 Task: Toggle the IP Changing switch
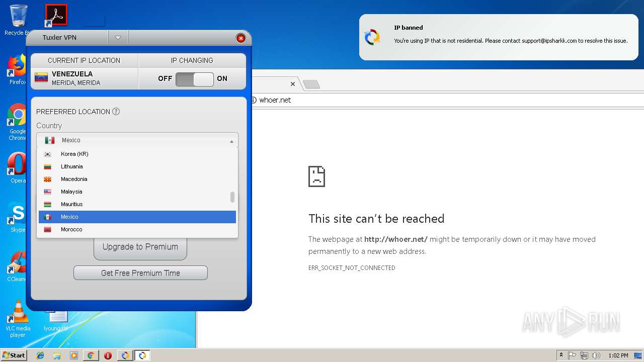click(194, 79)
